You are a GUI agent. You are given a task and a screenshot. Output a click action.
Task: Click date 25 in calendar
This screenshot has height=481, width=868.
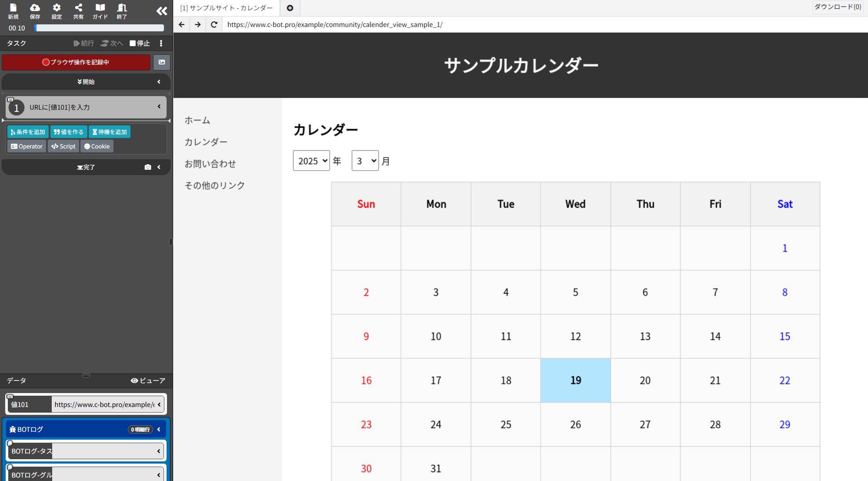506,424
